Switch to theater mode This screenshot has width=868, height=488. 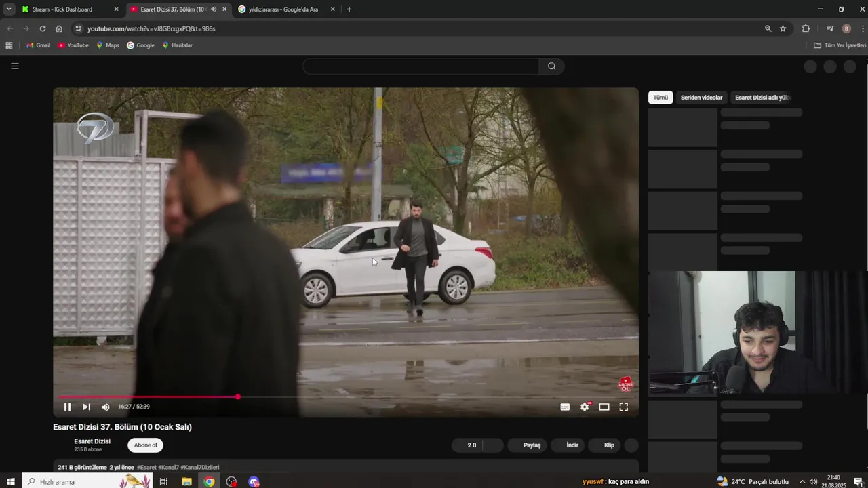(x=604, y=407)
